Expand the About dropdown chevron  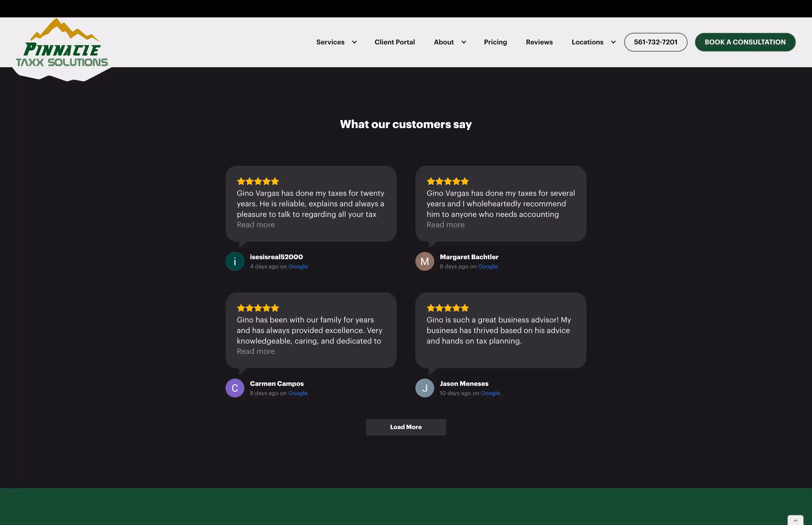tap(464, 42)
